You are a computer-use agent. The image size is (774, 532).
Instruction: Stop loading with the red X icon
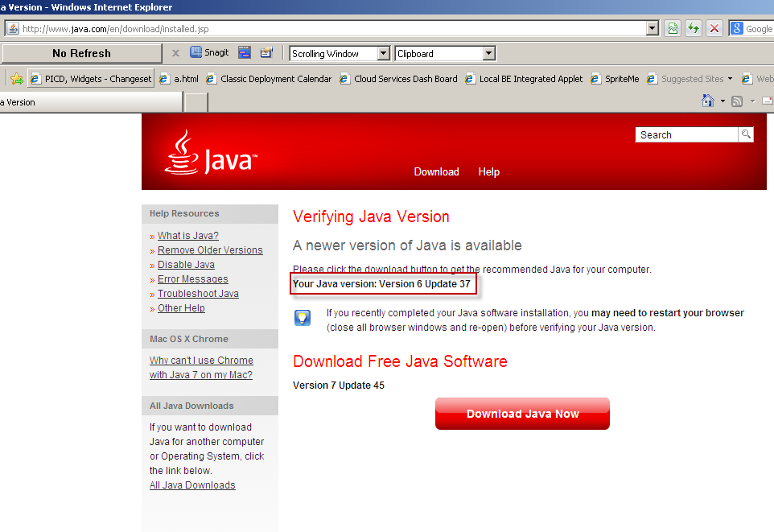tap(714, 29)
